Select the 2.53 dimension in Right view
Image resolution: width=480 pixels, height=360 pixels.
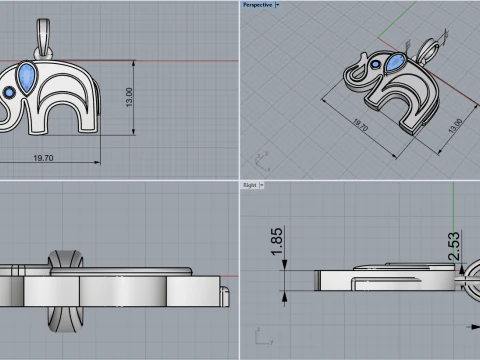pos(454,246)
